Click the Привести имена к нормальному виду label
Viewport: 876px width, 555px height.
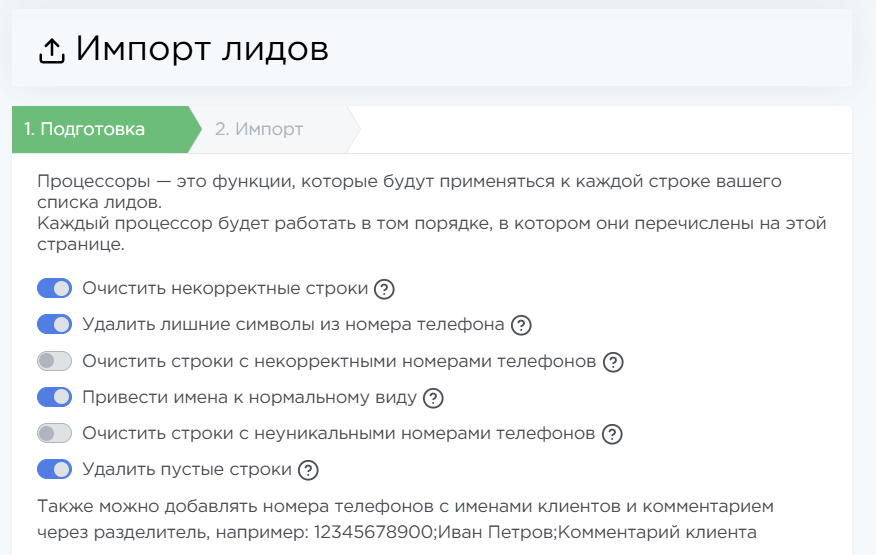(249, 397)
